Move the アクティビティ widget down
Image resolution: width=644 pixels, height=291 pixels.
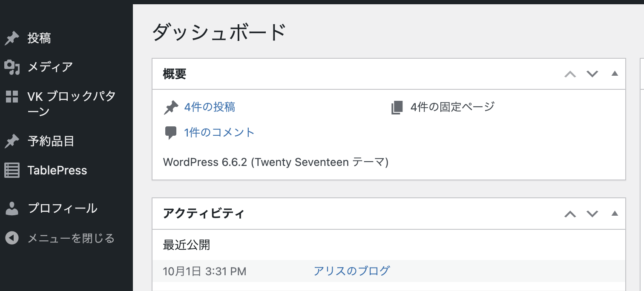click(592, 214)
